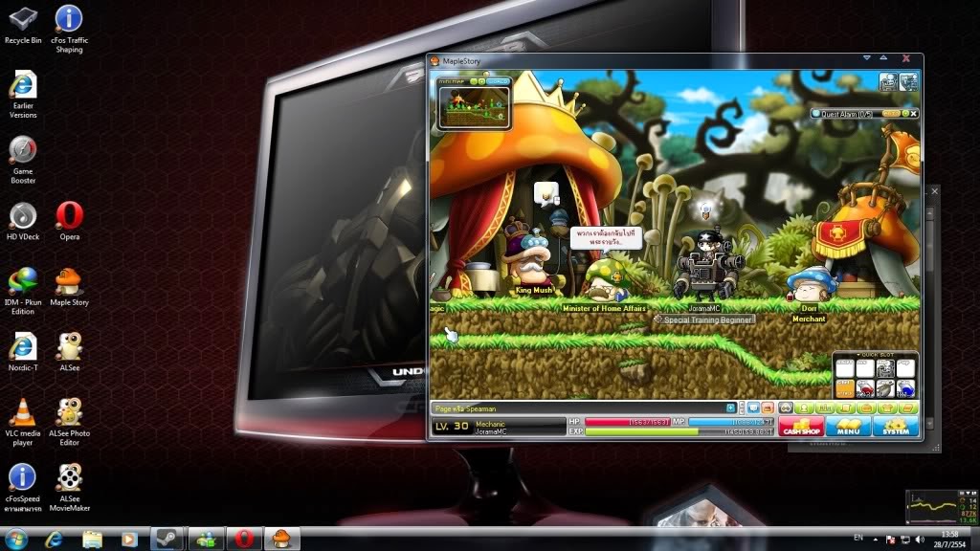Open the inventory bag shortcut icon

(x=866, y=408)
